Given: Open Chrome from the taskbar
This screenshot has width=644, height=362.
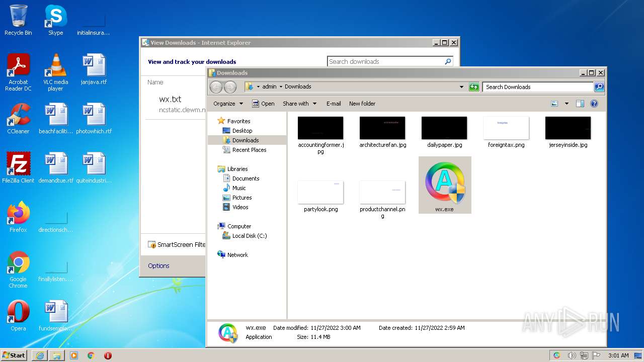Looking at the screenshot, I should (91, 355).
